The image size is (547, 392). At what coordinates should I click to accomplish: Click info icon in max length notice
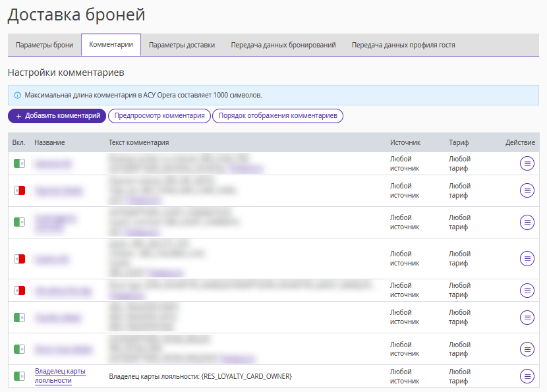point(17,96)
